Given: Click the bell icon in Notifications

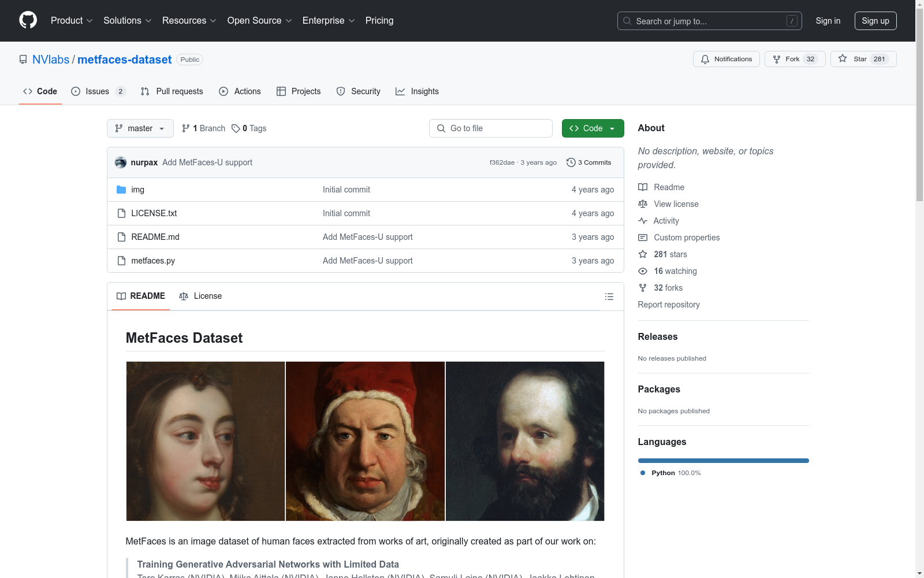Looking at the screenshot, I should tap(705, 59).
